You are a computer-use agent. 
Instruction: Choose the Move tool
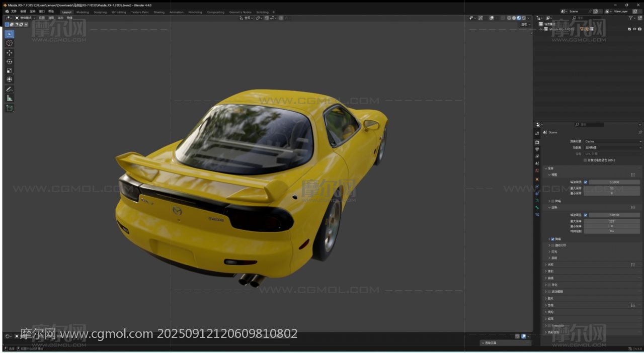point(9,53)
